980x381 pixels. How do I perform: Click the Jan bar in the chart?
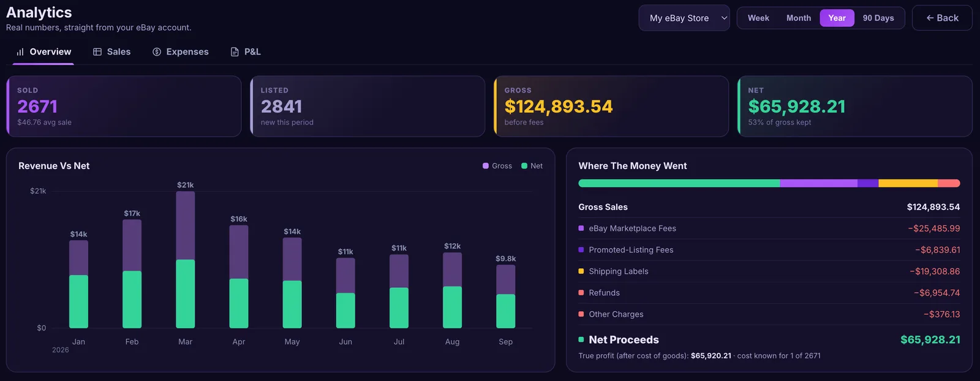(x=78, y=284)
